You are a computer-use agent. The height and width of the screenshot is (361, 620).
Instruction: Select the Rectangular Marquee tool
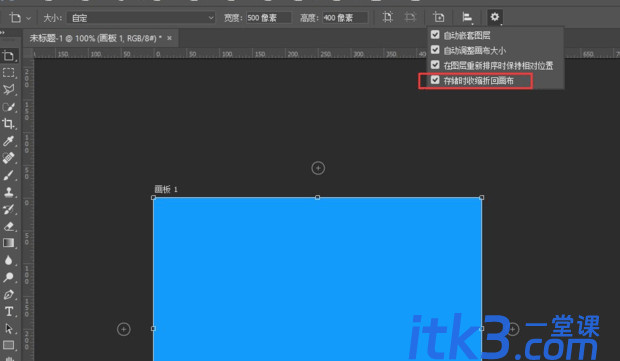[x=8, y=73]
